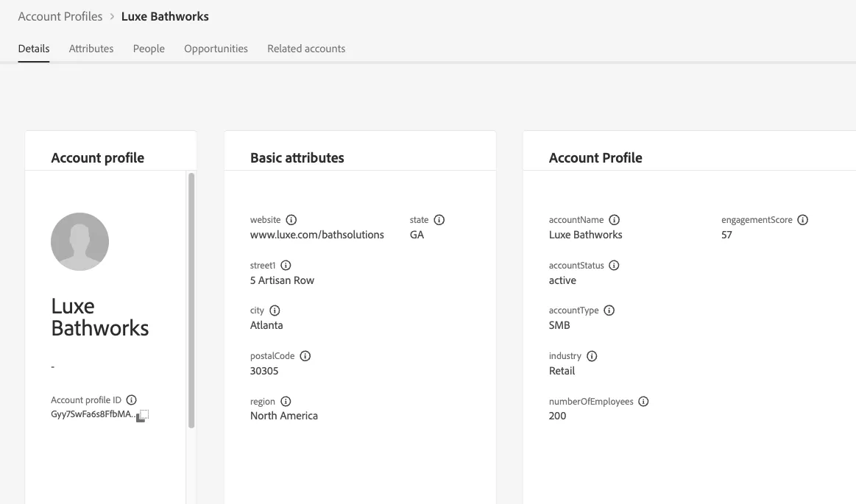Viewport: 856px width, 504px height.
Task: Open the People tab
Action: (149, 49)
